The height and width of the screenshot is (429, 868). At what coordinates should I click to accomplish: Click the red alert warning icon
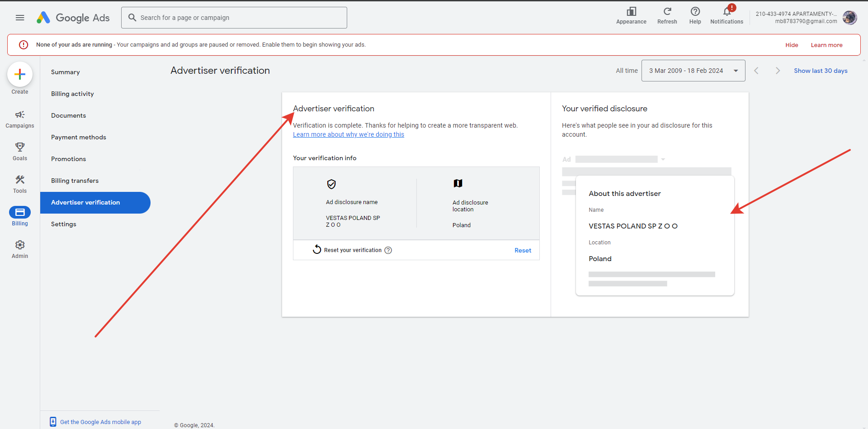coord(24,45)
